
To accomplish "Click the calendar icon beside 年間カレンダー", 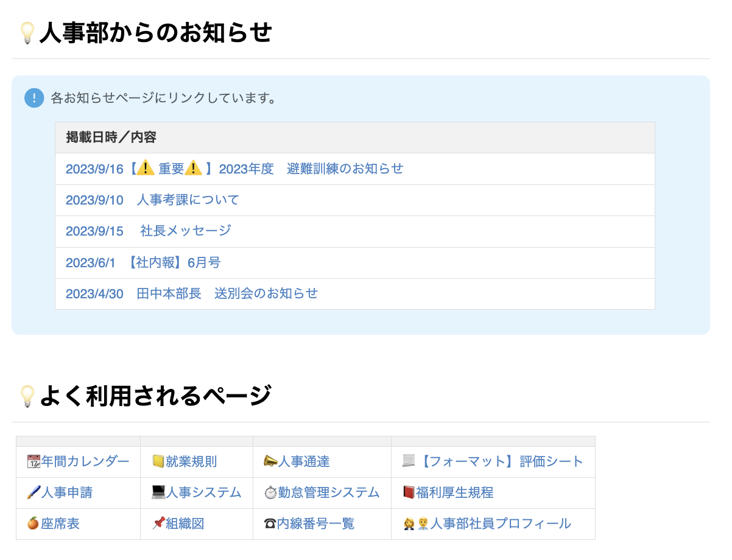I will coord(33,462).
